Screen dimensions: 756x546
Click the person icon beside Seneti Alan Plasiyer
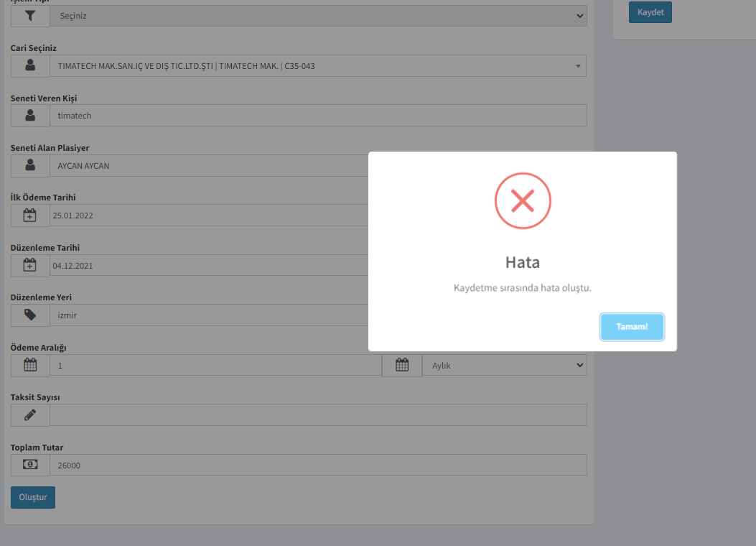pyautogui.click(x=30, y=166)
